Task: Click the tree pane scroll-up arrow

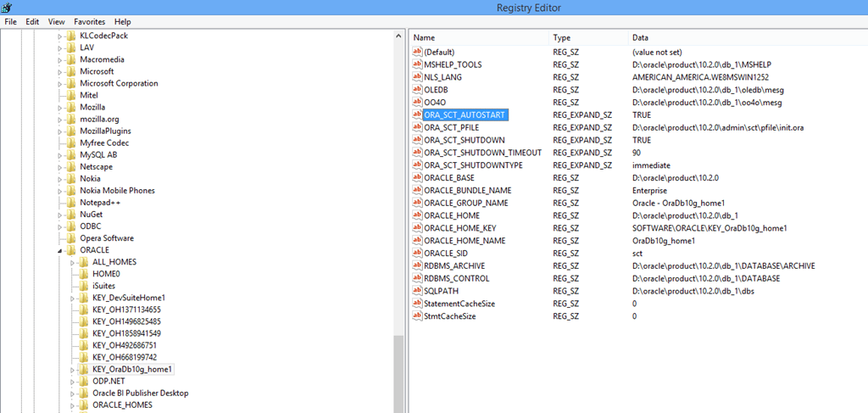Action: (398, 35)
